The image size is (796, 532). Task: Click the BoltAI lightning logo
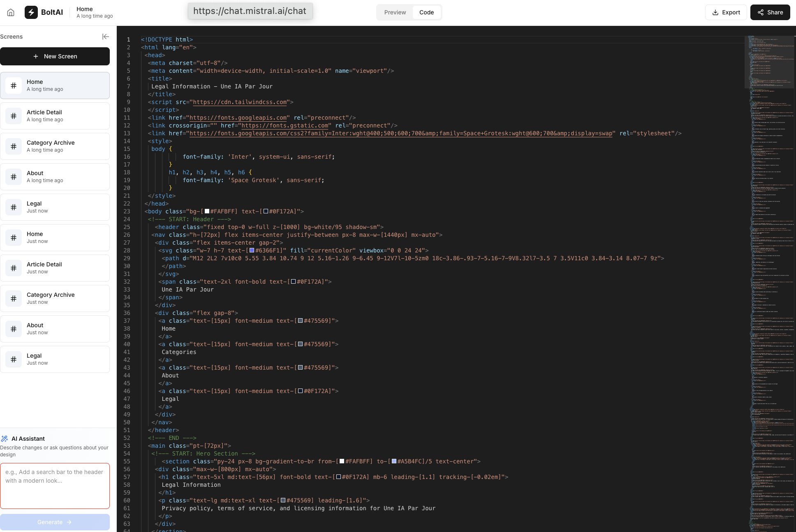[x=31, y=12]
